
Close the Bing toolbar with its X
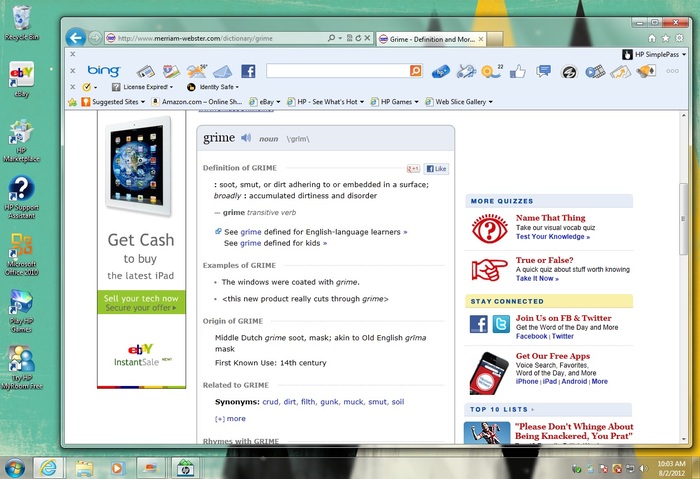(x=72, y=71)
